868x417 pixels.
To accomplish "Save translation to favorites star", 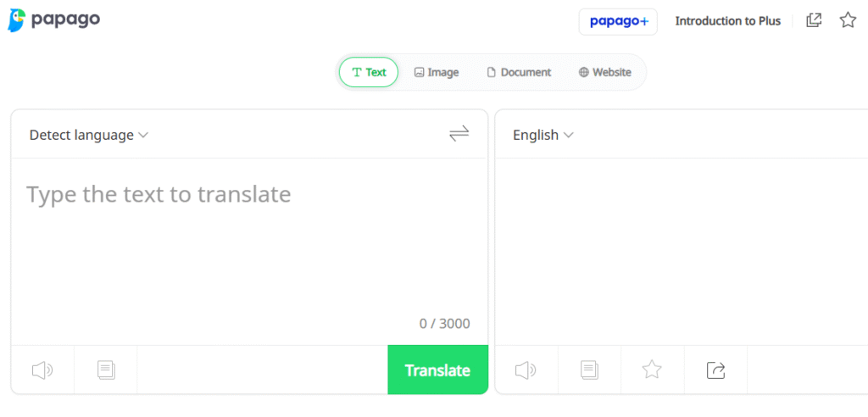I will pos(651,370).
